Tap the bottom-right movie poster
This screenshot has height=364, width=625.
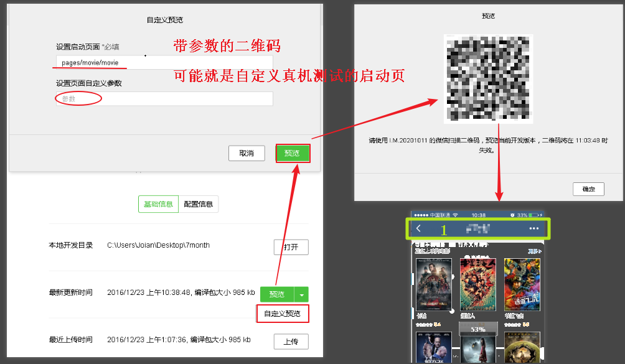522,347
